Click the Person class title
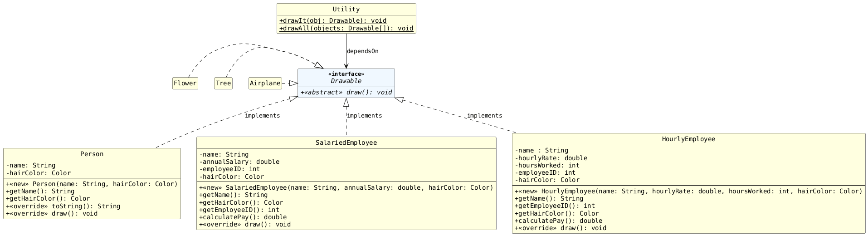Viewport: 868px width, 236px height. coord(92,154)
